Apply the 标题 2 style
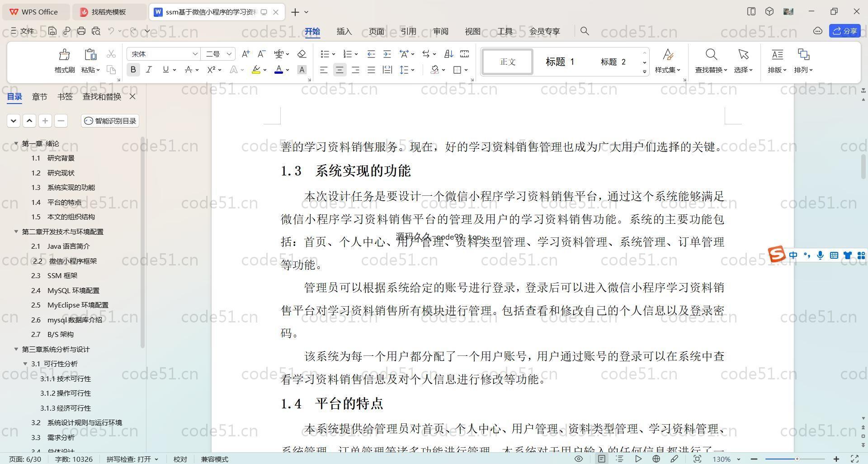This screenshot has width=868, height=464. point(613,62)
